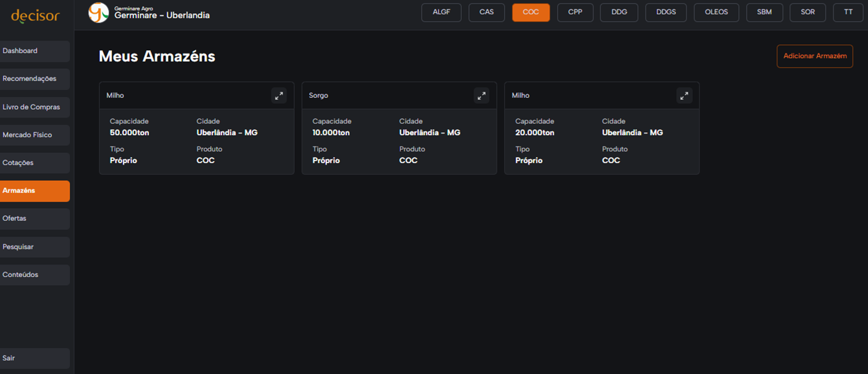Expand the 50.000ton Milho warehouse card
868x374 pixels.
pos(279,96)
